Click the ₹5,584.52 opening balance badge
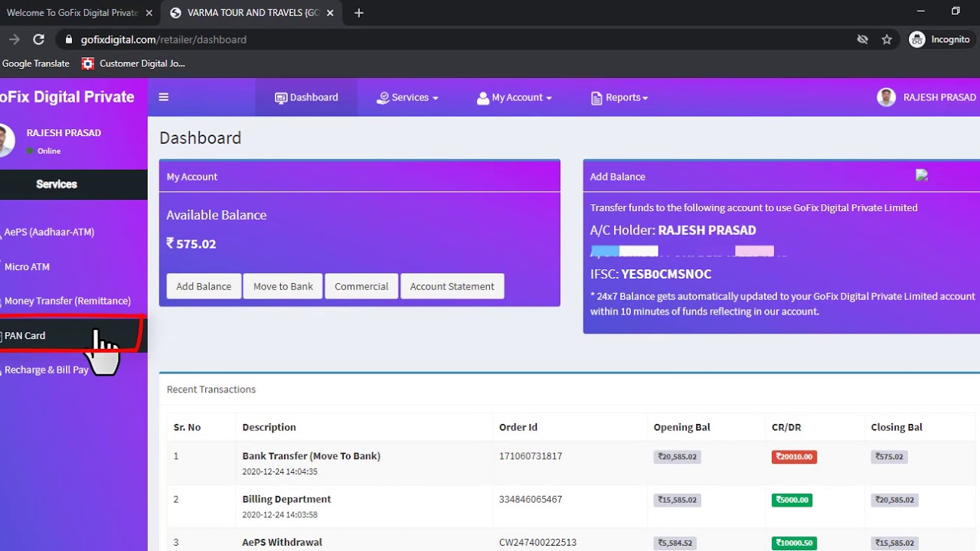Image resolution: width=980 pixels, height=551 pixels. tap(675, 543)
